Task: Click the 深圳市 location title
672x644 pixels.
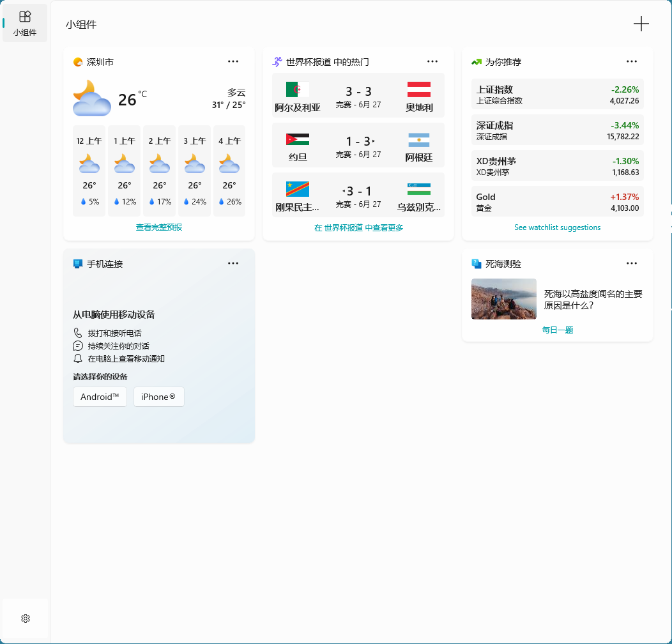Action: click(x=100, y=62)
